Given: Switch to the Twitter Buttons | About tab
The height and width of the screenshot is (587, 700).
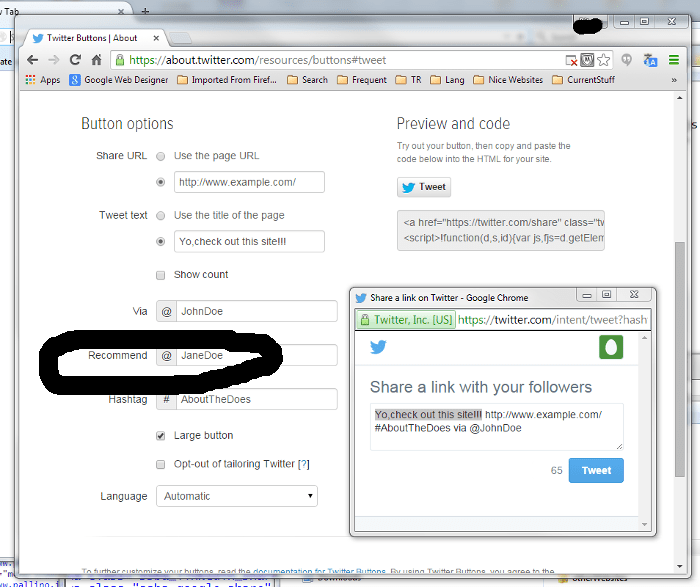Looking at the screenshot, I should [92, 38].
